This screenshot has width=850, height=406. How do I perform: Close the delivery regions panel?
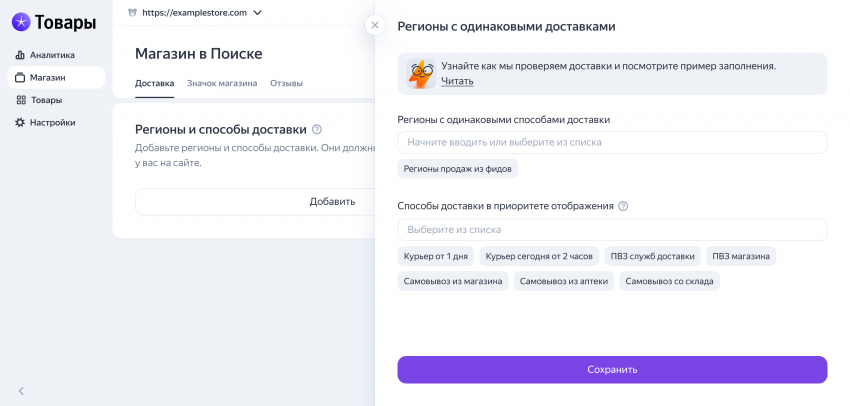375,25
